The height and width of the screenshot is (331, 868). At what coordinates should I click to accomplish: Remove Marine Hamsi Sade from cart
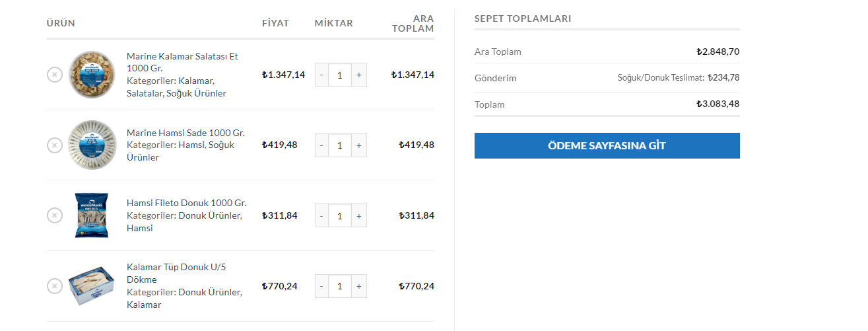click(55, 145)
